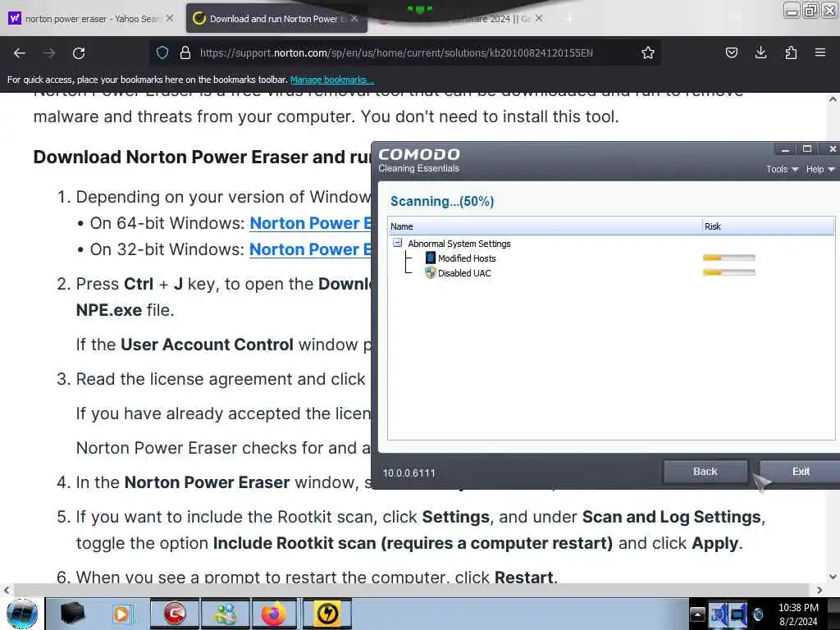Open the 64-bit Norton Power Eraser link

(311, 223)
